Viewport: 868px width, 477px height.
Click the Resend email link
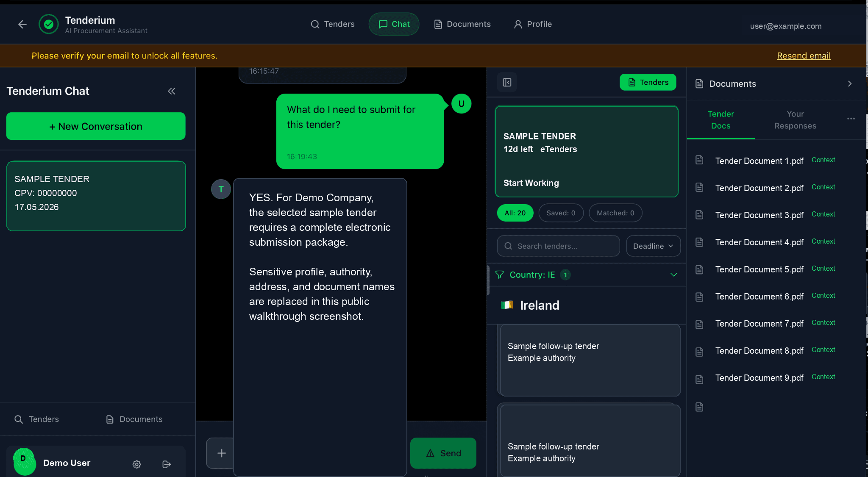coord(804,55)
